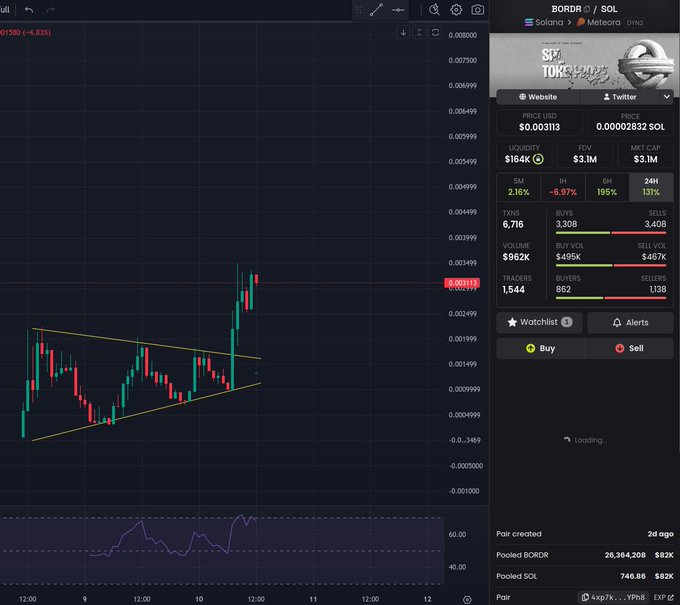Image resolution: width=680 pixels, height=605 pixels.
Task: Click the Solana chain logo
Action: [529, 22]
